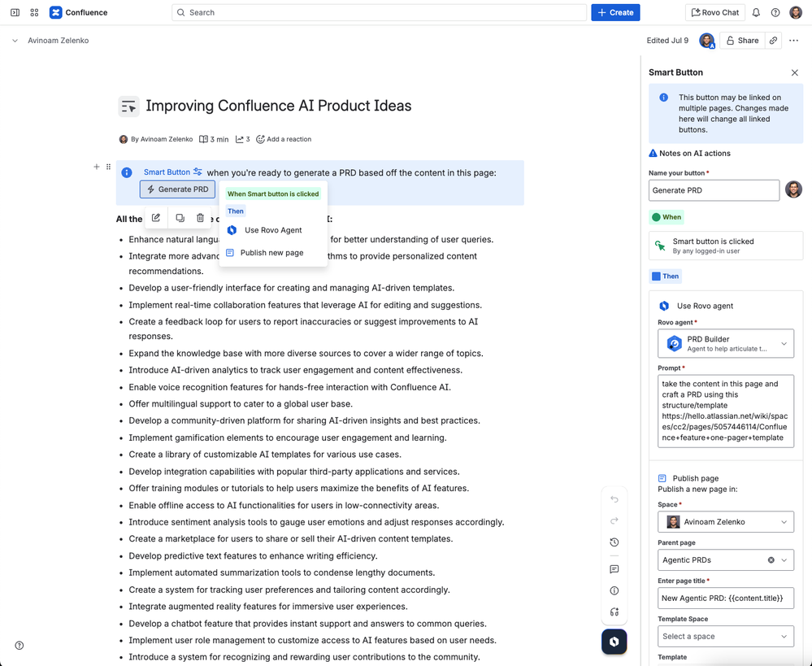Clear the Agentic PRDs parent page selection
Viewport: 812px width, 666px height.
[771, 559]
